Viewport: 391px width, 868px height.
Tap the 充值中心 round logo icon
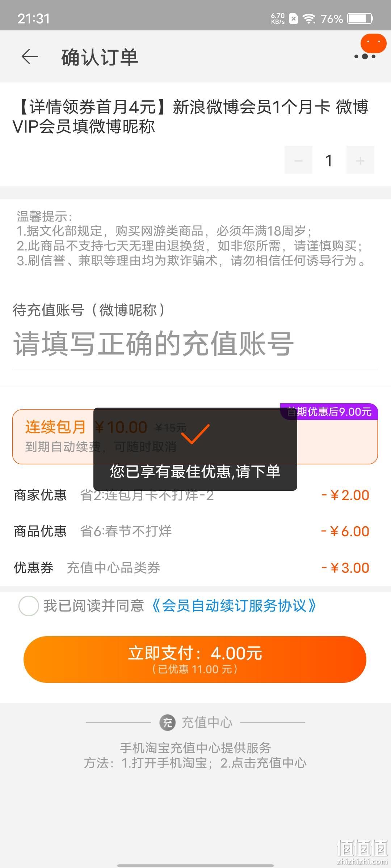tap(167, 723)
